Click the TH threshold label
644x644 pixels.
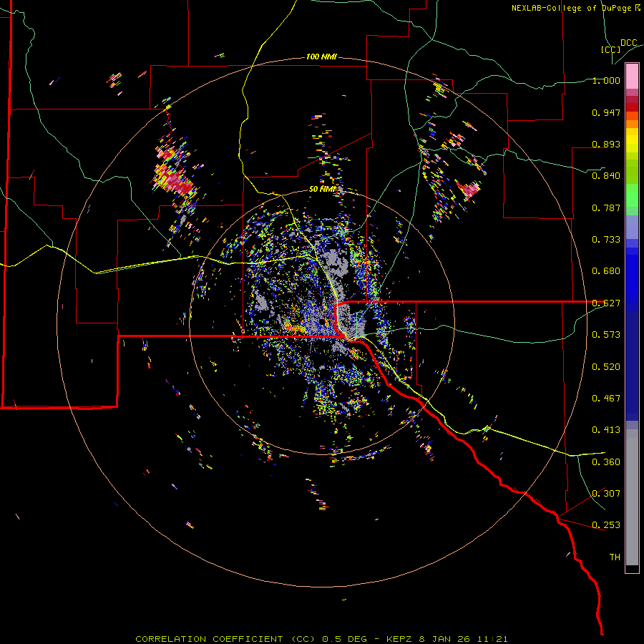coord(615,557)
